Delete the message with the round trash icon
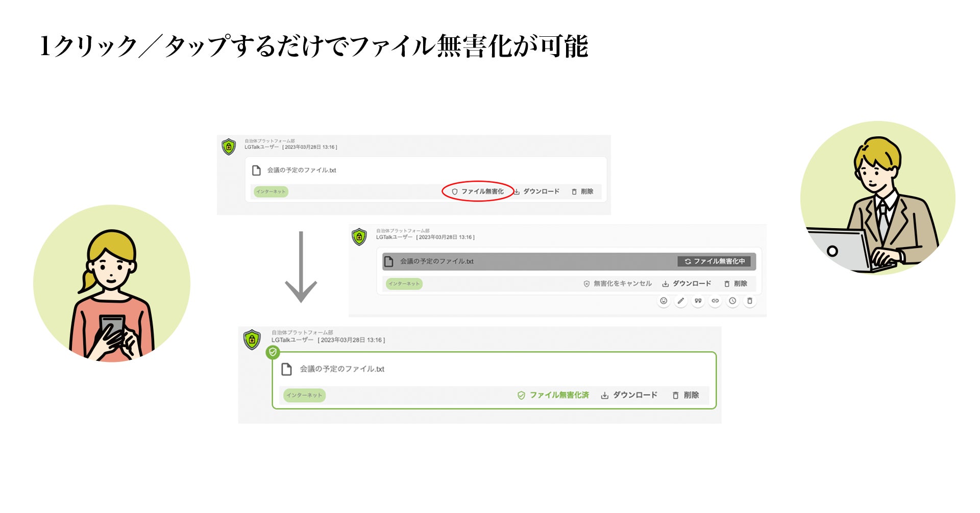Viewport: 980px width, 513px height. click(x=750, y=301)
